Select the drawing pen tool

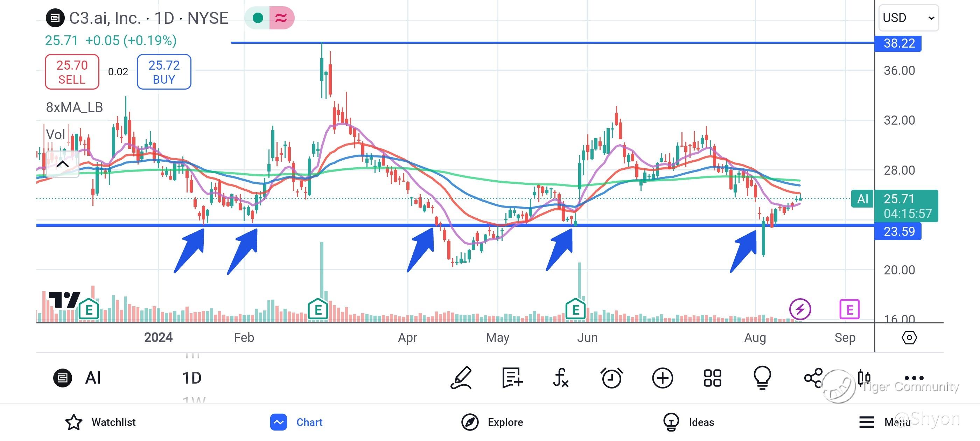pyautogui.click(x=461, y=378)
